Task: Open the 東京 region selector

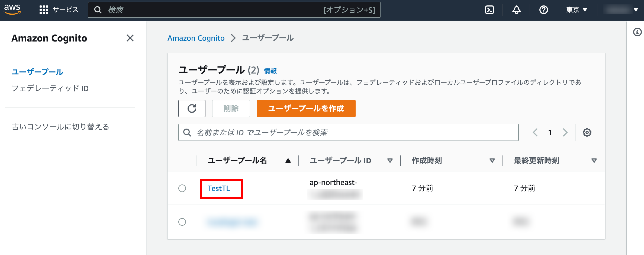Action: 576,9
